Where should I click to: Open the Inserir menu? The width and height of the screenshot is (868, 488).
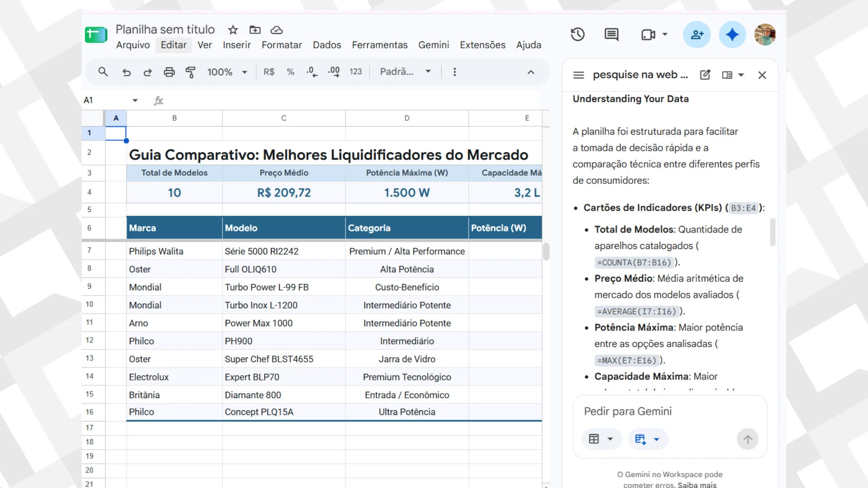(x=236, y=45)
